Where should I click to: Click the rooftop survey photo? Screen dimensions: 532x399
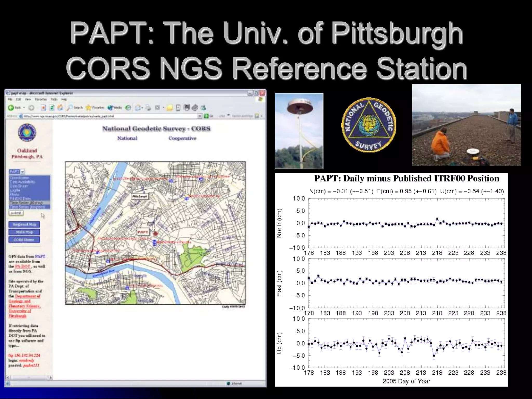coord(467,125)
